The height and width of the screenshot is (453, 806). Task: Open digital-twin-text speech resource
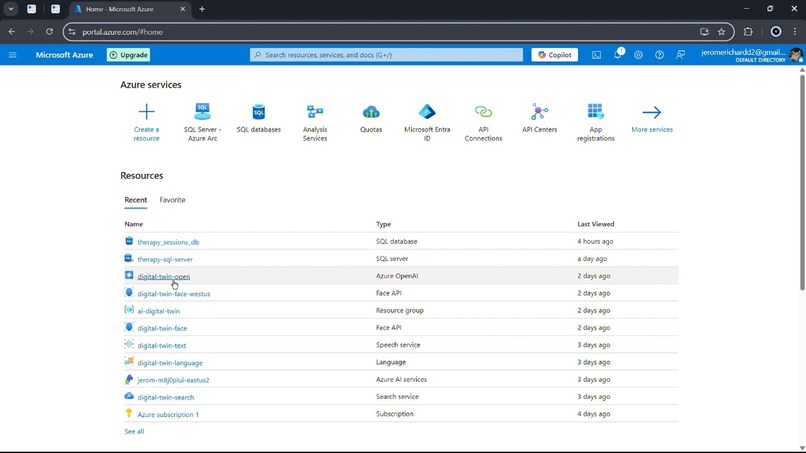click(x=162, y=346)
